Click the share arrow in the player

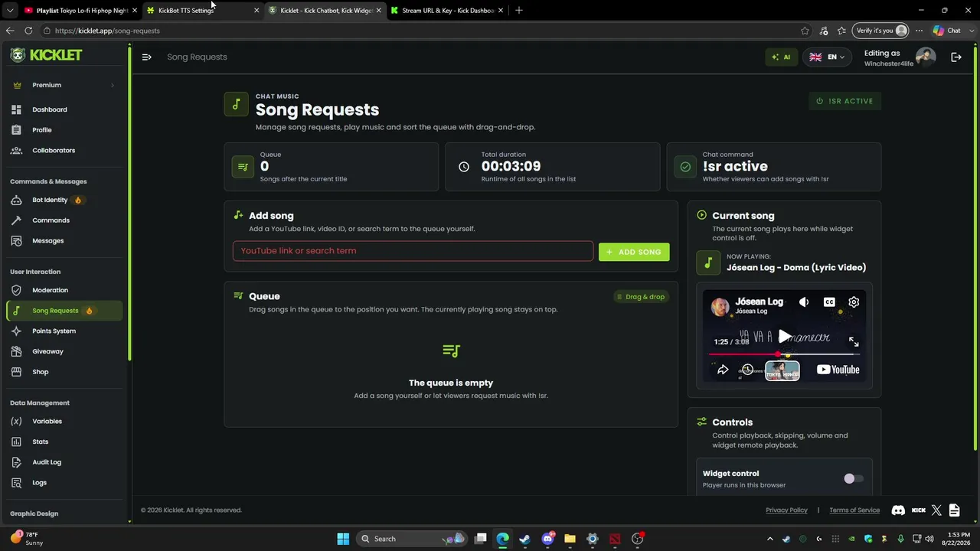tap(723, 370)
